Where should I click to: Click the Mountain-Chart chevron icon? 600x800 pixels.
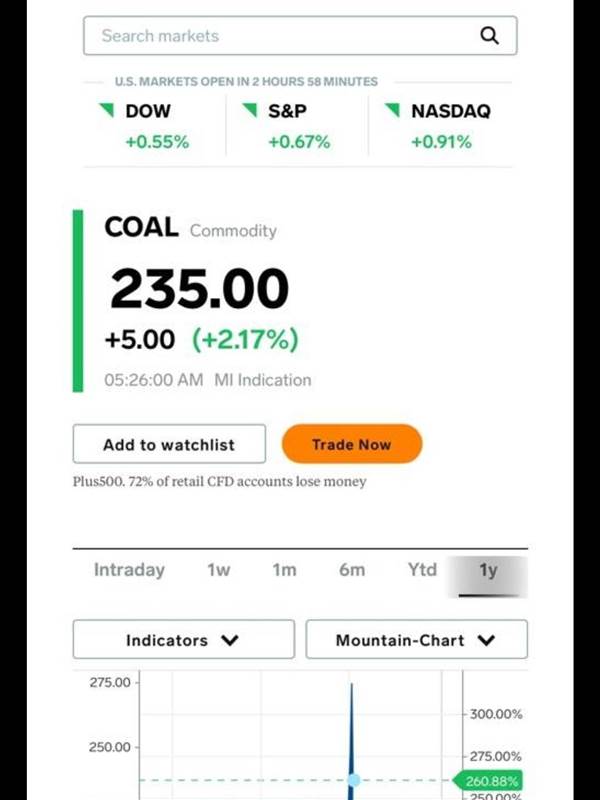(x=487, y=640)
